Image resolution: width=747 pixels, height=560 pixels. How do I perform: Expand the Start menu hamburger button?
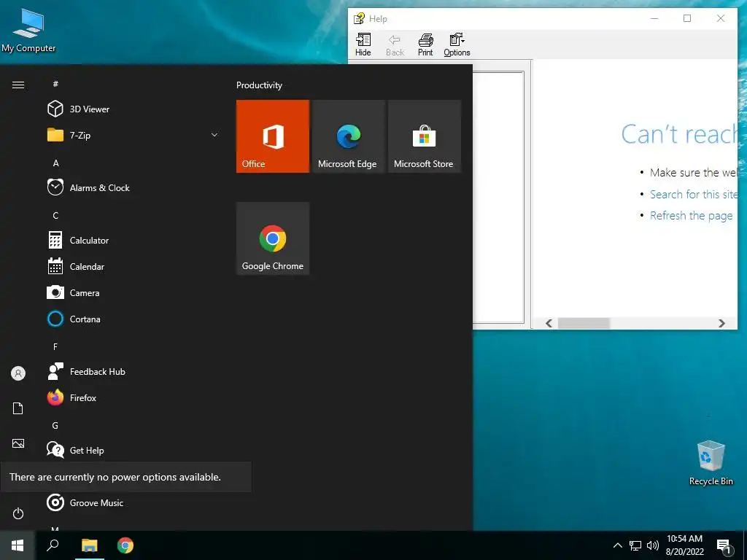click(18, 85)
